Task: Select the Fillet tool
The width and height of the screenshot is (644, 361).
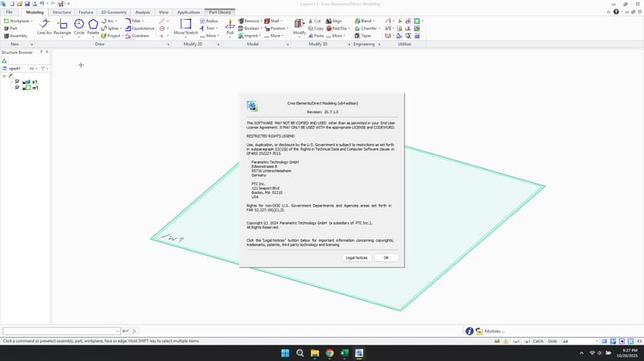Action: click(x=134, y=21)
